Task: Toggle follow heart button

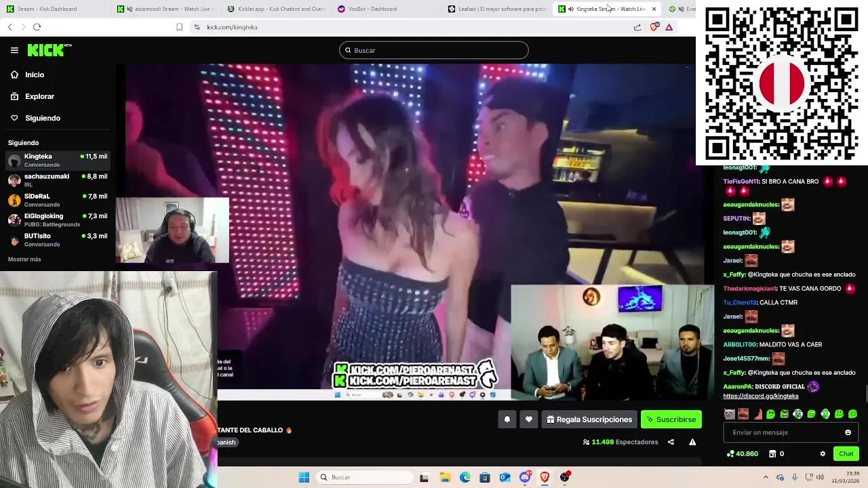Action: (x=529, y=420)
